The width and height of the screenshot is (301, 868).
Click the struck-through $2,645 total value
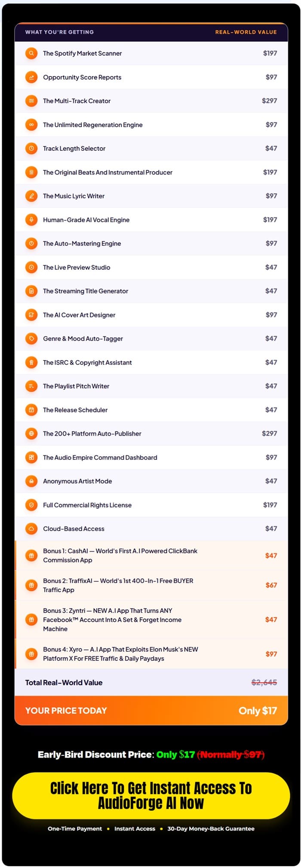264,682
